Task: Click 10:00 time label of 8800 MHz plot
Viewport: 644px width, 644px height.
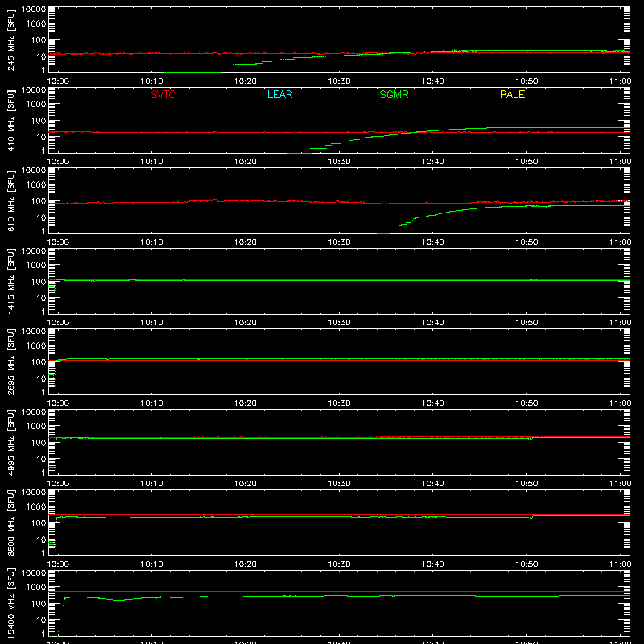Action: pos(58,564)
